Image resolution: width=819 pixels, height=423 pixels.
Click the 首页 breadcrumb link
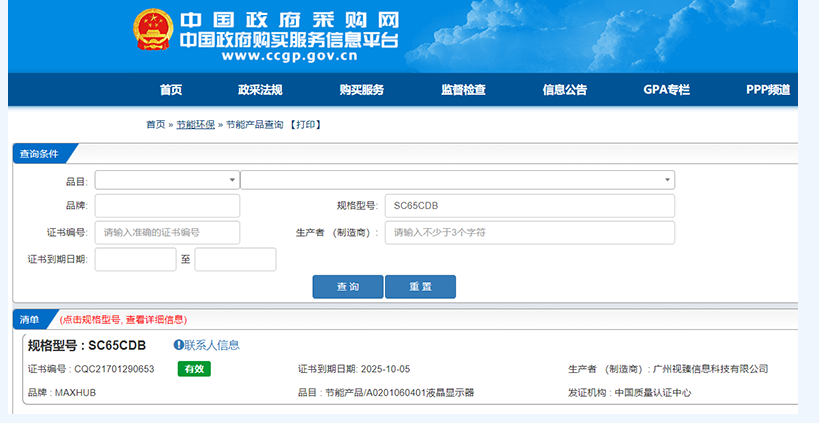[x=155, y=125]
